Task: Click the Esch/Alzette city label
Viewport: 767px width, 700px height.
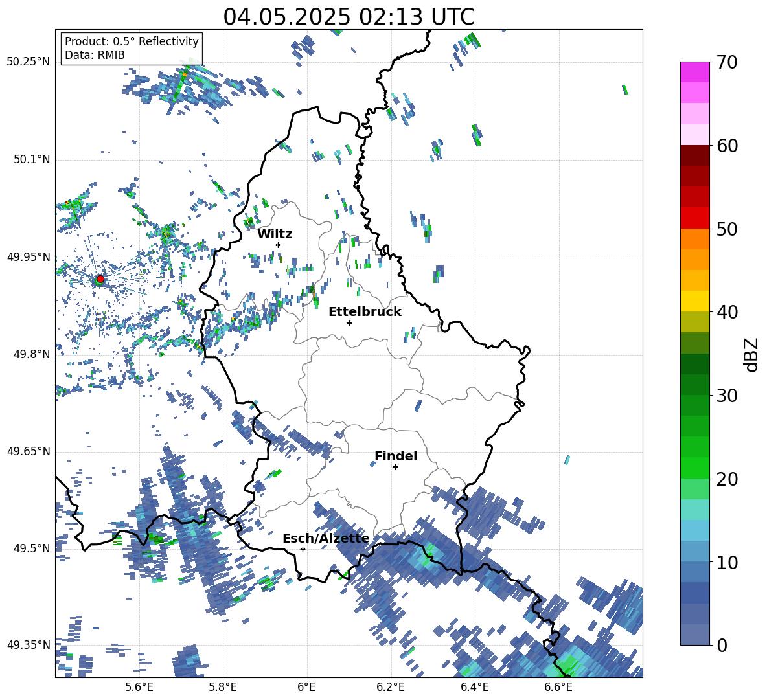Action: coord(326,539)
